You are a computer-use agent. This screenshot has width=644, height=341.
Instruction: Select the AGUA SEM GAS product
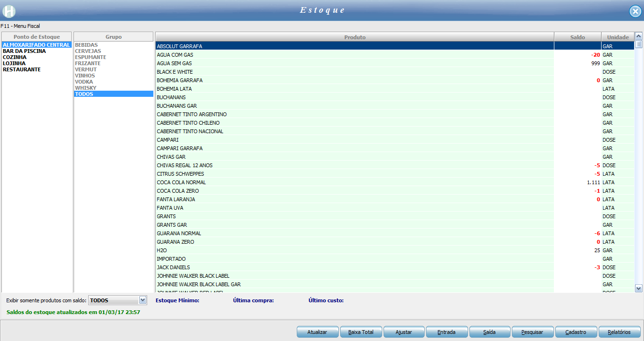[395, 63]
